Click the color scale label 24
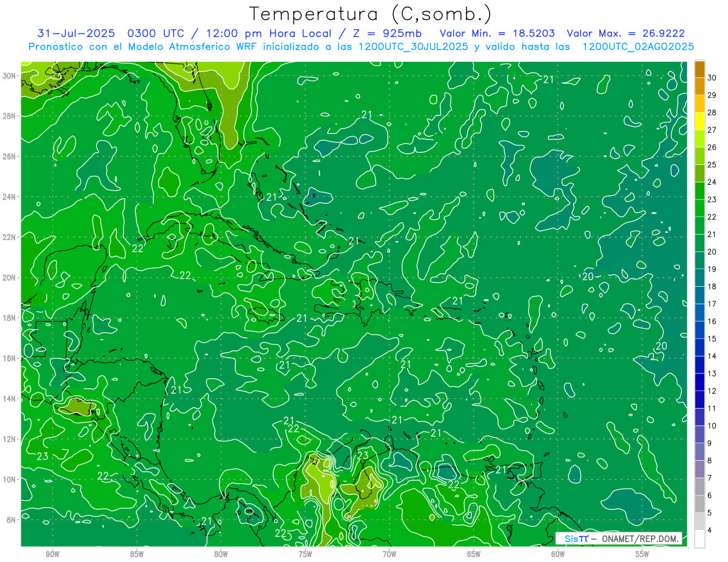The height and width of the screenshot is (562, 728). point(712,182)
